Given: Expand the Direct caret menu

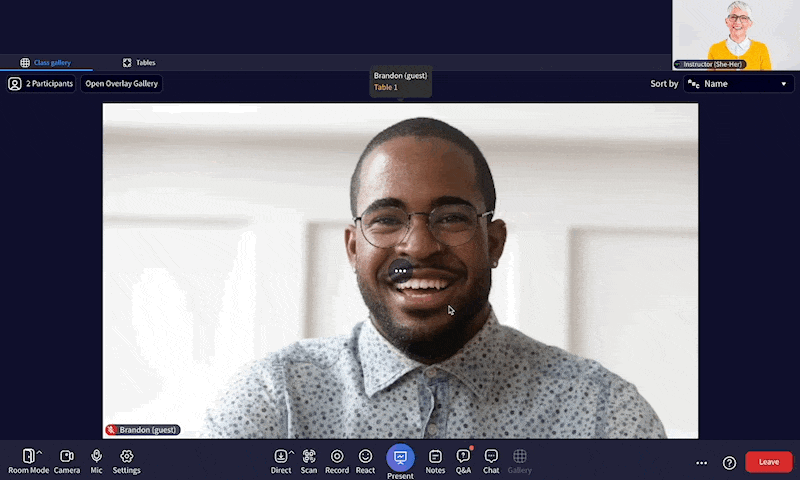Looking at the screenshot, I should pos(291,452).
